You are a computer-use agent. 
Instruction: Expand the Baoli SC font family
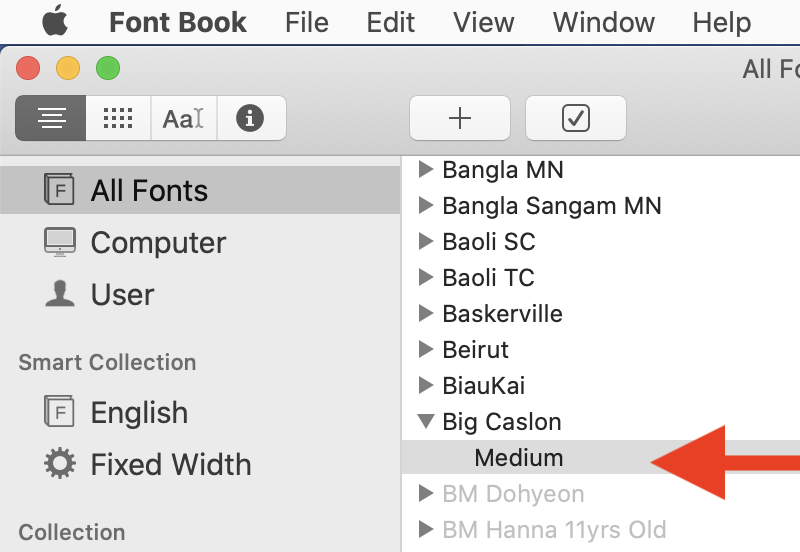coord(426,241)
